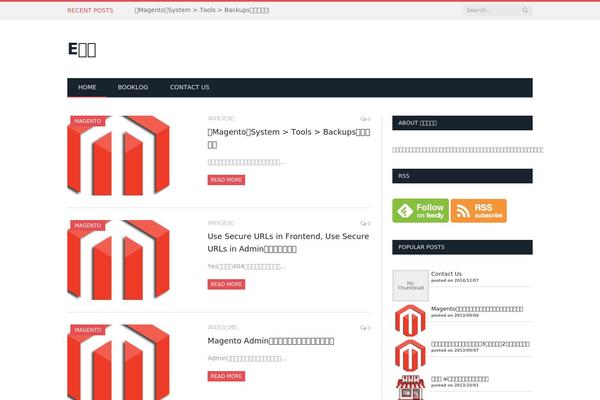Click the RECENT POSTS label in the top bar
Screen dimensions: 600x400
tap(90, 10)
